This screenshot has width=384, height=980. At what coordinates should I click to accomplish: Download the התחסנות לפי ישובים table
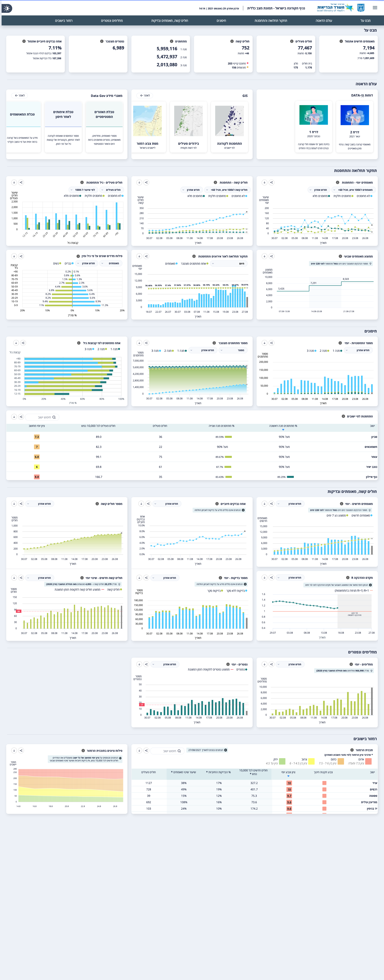tap(14, 417)
